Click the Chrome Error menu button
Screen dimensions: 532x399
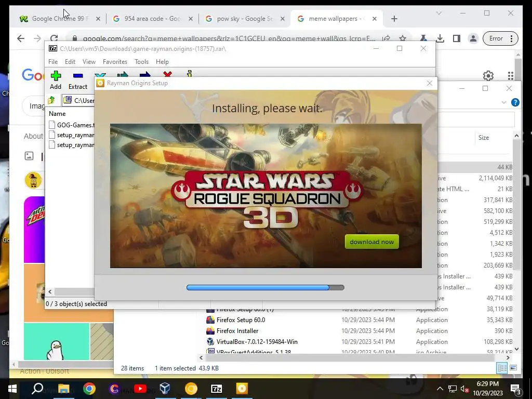click(501, 38)
